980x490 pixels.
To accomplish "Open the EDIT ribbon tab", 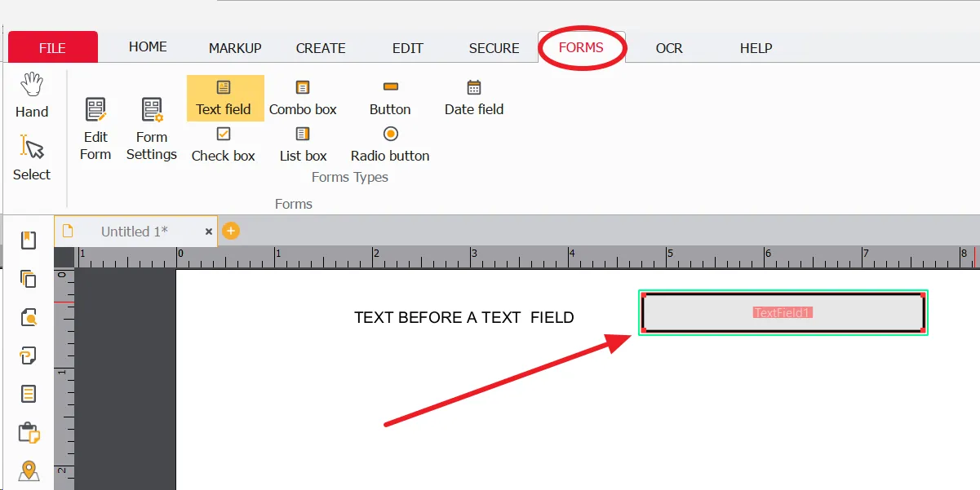I will click(x=408, y=48).
